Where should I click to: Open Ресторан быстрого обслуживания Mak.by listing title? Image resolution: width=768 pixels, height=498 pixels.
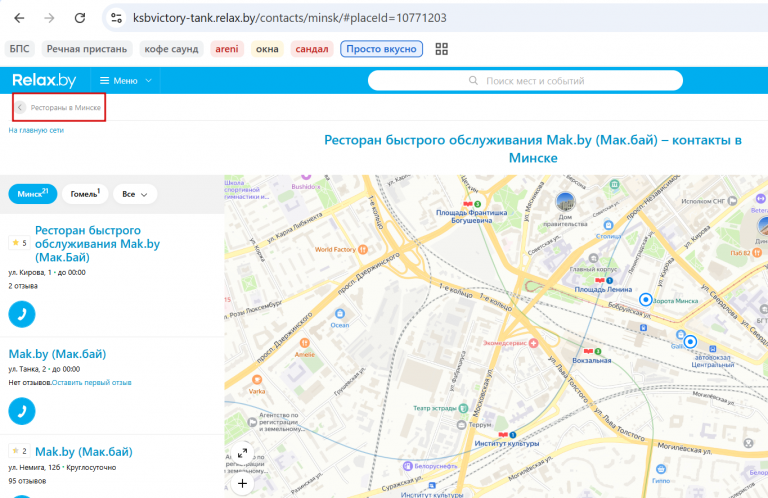97,244
